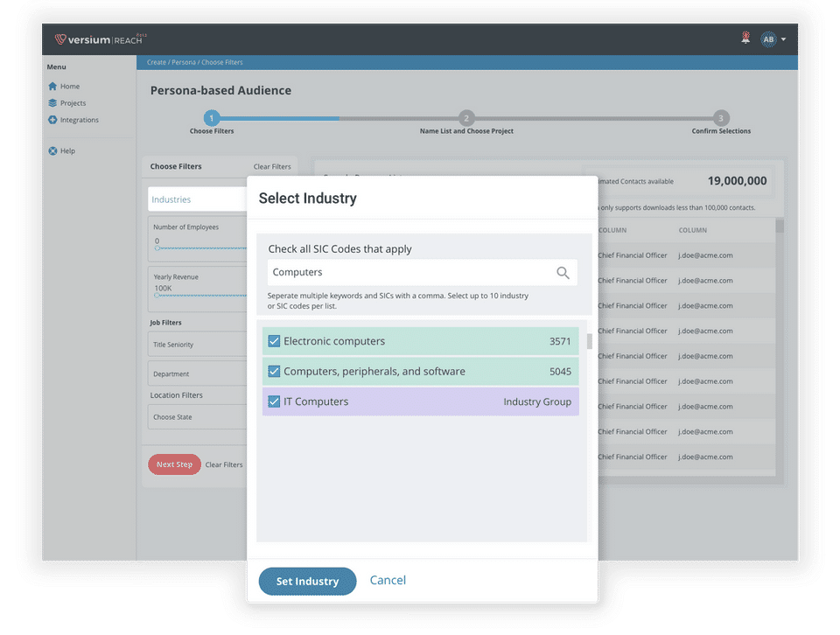Click the 5045 SIC code value
The image size is (840, 635).
(560, 372)
